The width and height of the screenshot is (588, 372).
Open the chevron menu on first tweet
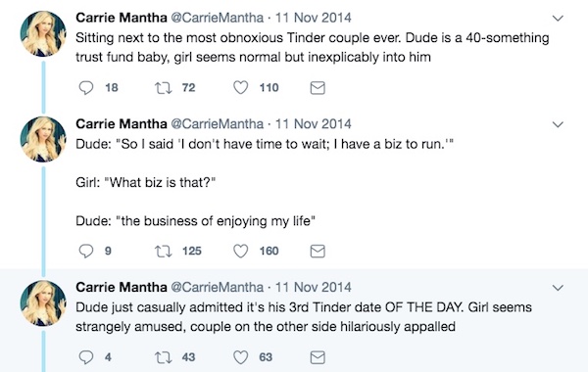tap(558, 19)
